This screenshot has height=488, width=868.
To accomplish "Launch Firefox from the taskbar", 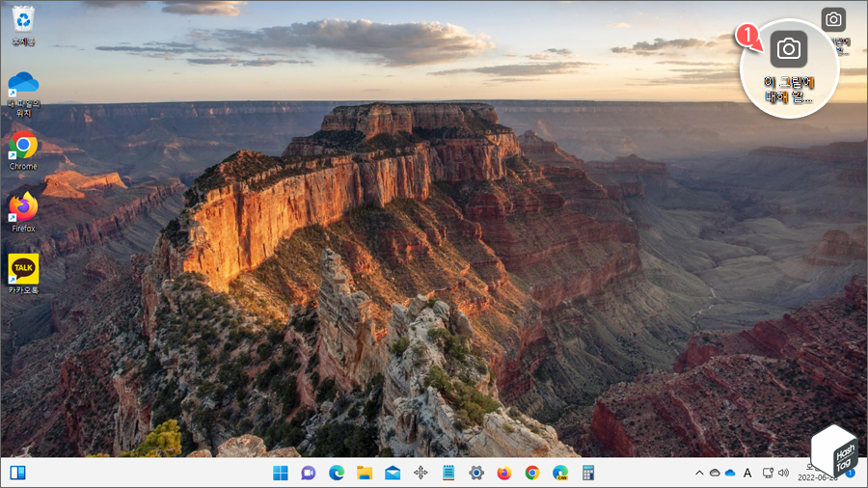I will [504, 473].
